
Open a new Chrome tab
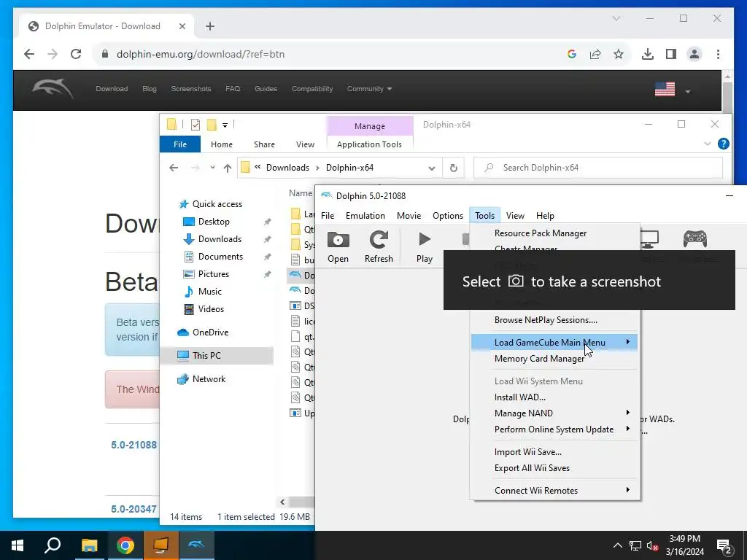click(210, 26)
